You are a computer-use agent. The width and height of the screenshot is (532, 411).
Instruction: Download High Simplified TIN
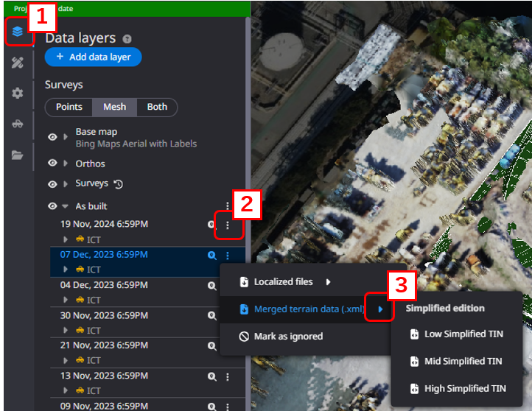point(456,389)
